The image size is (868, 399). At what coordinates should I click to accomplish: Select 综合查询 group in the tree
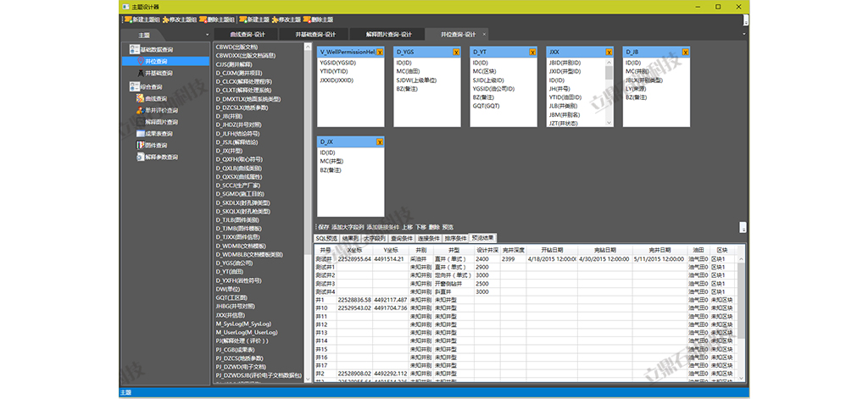(146, 87)
